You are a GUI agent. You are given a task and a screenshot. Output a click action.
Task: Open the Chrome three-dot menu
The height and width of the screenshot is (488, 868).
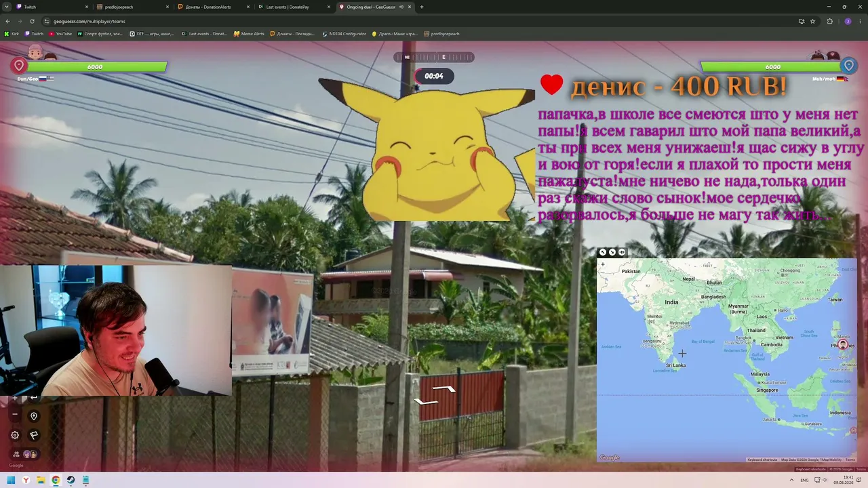(860, 21)
